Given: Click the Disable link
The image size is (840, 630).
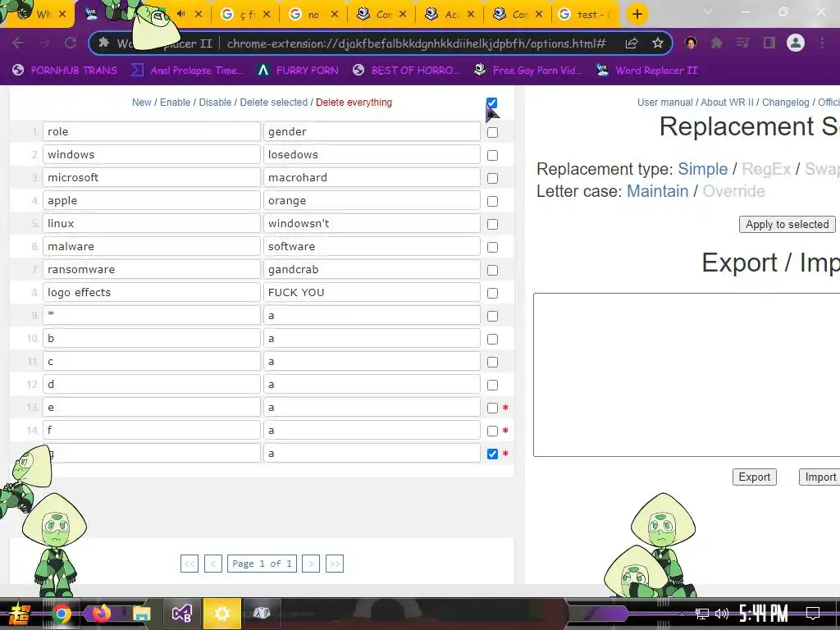Looking at the screenshot, I should click(x=216, y=103).
